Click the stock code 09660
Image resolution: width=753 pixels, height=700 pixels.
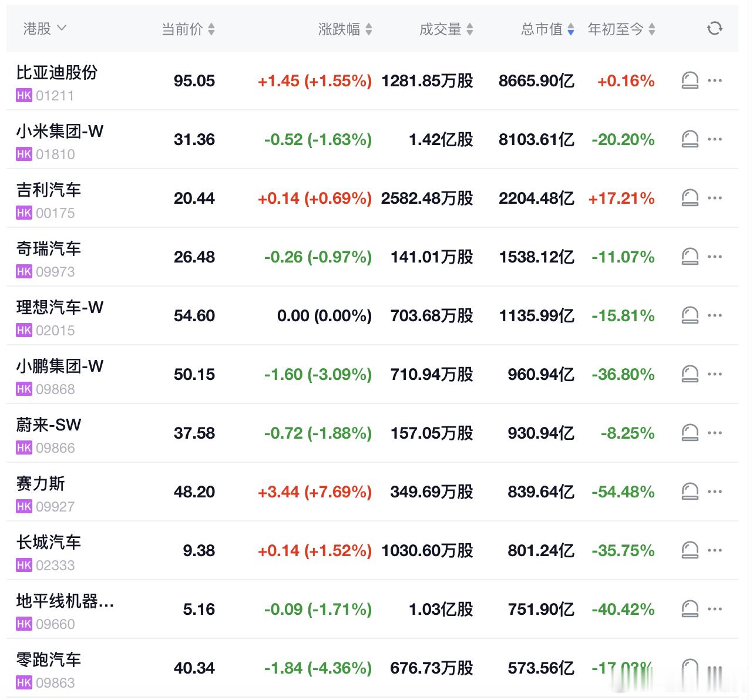[55, 624]
